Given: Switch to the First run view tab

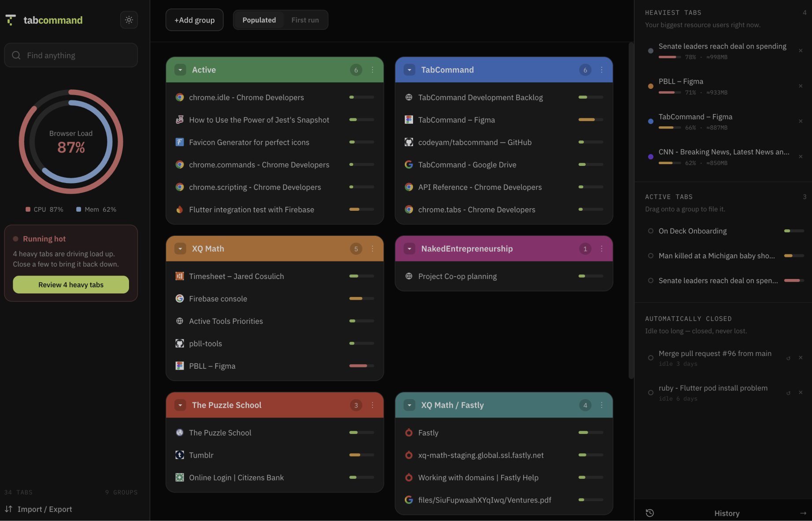Looking at the screenshot, I should (x=305, y=20).
